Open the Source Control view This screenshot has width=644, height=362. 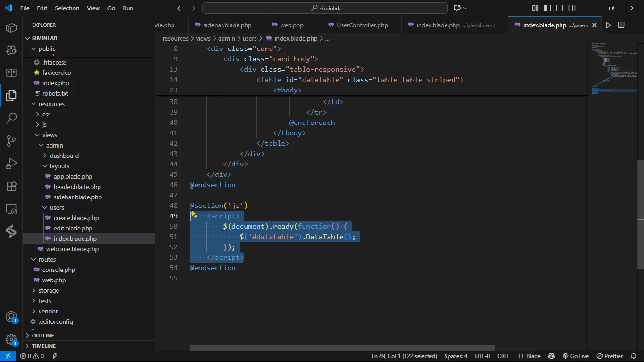(x=11, y=140)
